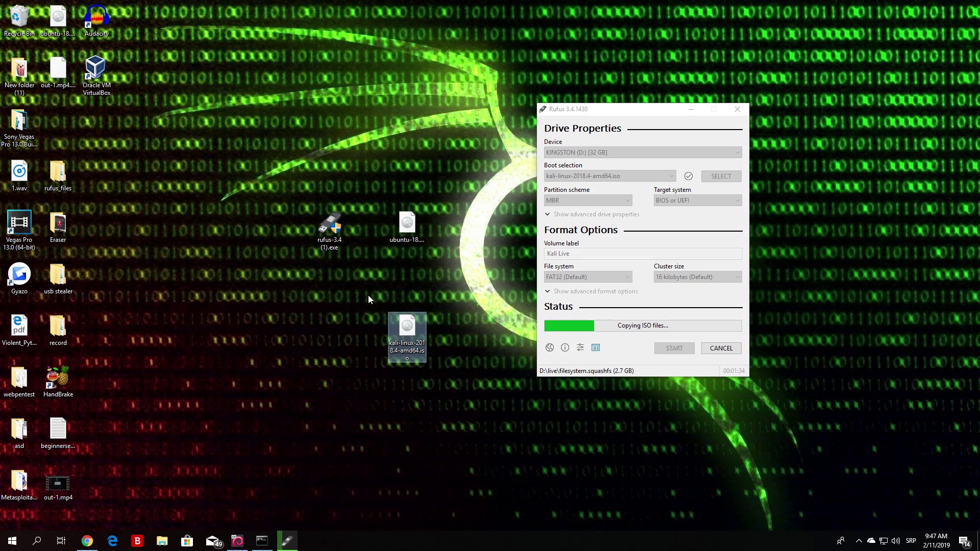
Task: Select the asd folder
Action: [x=19, y=434]
